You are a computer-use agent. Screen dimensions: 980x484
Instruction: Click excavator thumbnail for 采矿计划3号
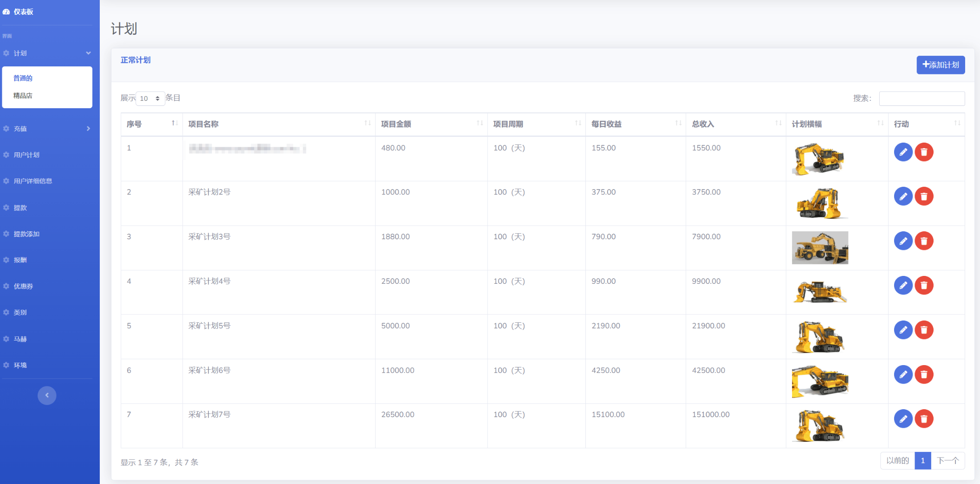820,248
